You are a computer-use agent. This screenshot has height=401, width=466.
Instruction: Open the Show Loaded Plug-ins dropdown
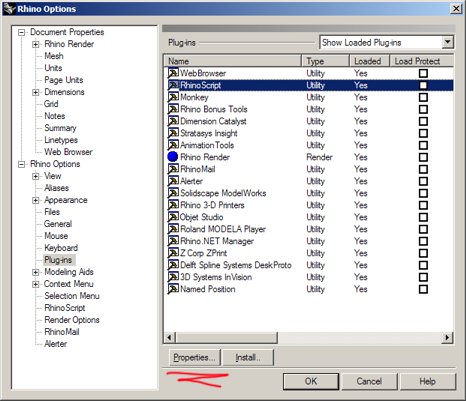(447, 42)
